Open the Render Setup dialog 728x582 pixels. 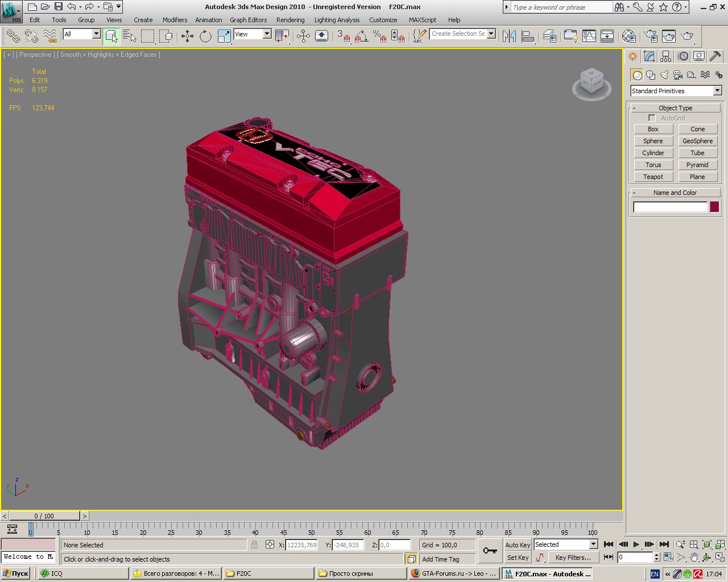pyautogui.click(x=651, y=36)
